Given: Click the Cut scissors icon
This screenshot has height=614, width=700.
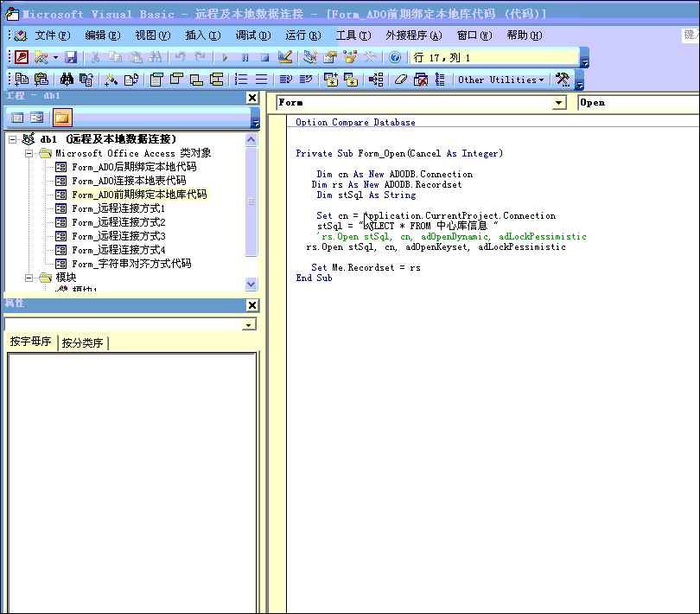Looking at the screenshot, I should coord(95,57).
